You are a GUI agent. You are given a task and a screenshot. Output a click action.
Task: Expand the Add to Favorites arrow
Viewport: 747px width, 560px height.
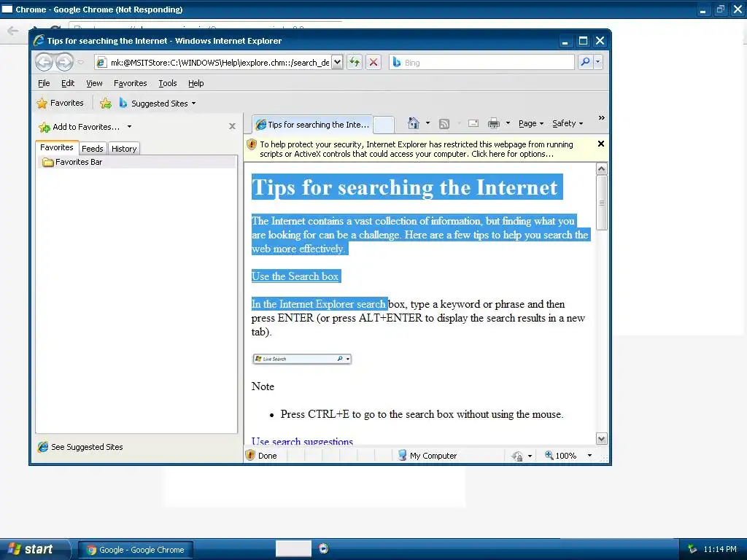point(129,127)
